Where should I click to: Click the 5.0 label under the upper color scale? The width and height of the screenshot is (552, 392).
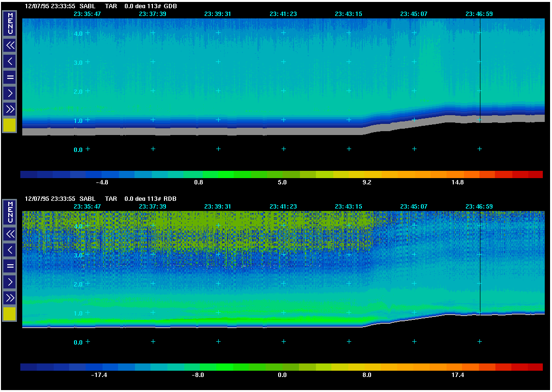[282, 183]
